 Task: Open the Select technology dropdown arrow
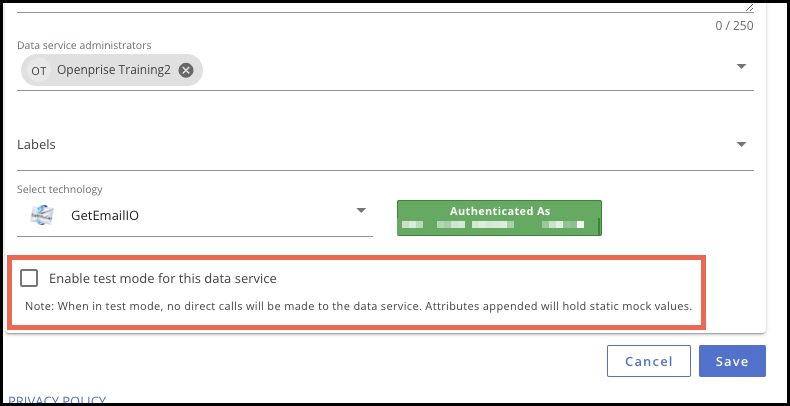361,211
